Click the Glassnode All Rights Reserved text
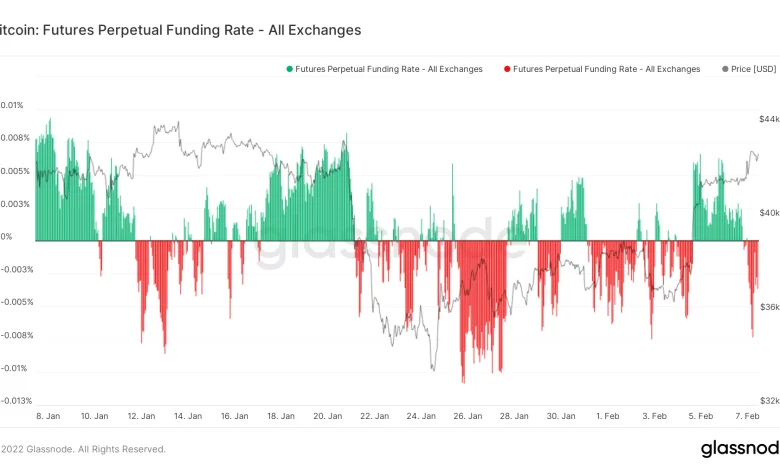 point(85,449)
